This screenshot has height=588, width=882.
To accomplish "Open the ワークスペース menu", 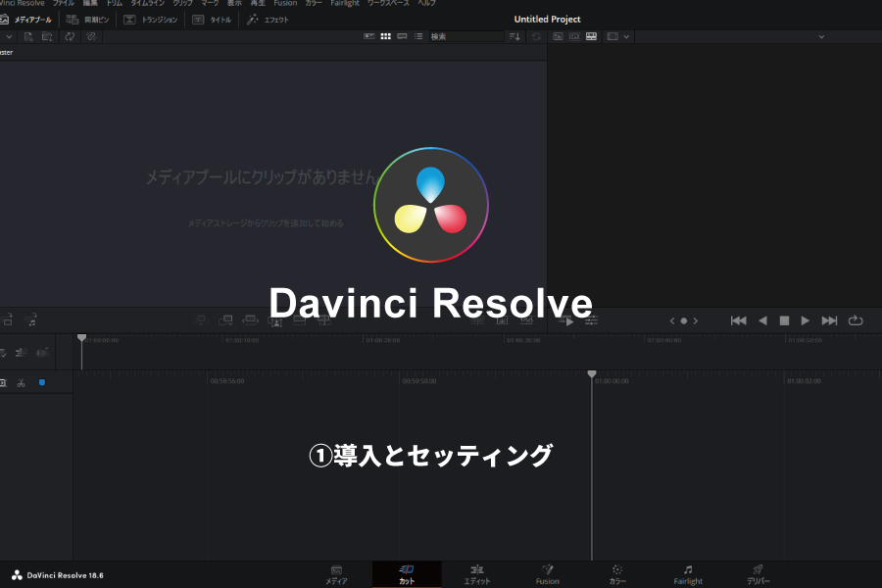I will point(388,3).
